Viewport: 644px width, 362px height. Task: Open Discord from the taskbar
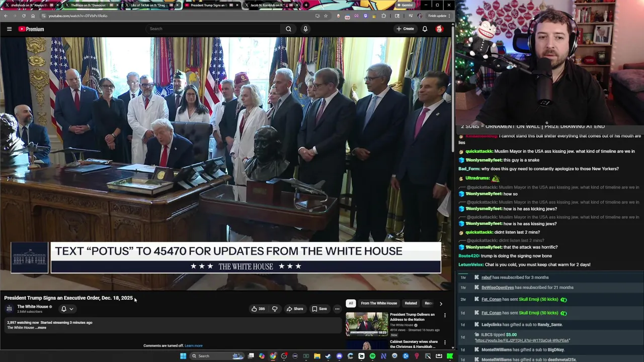339,356
